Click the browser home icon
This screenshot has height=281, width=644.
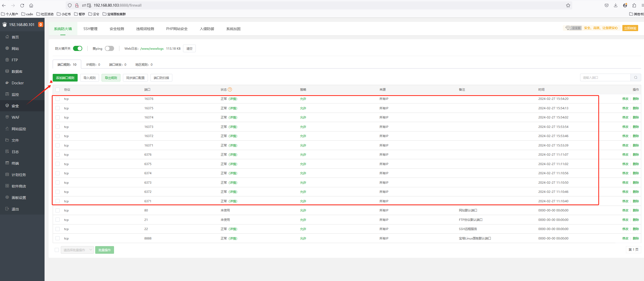pos(31,5)
